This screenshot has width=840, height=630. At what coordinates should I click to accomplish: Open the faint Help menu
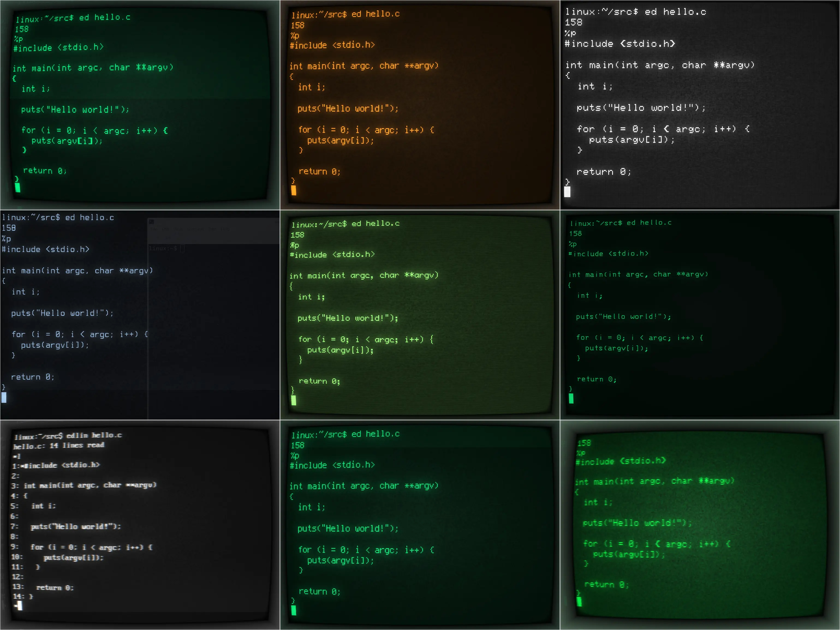click(x=225, y=229)
